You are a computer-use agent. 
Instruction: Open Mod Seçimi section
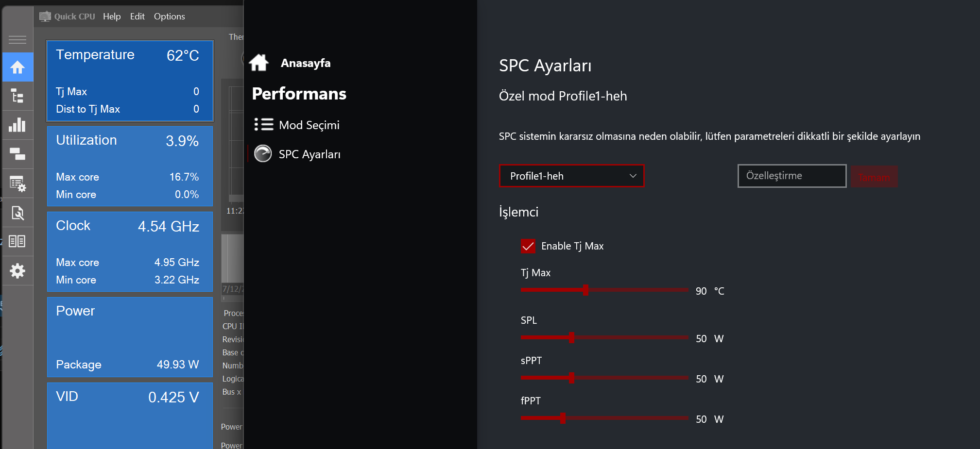[309, 125]
